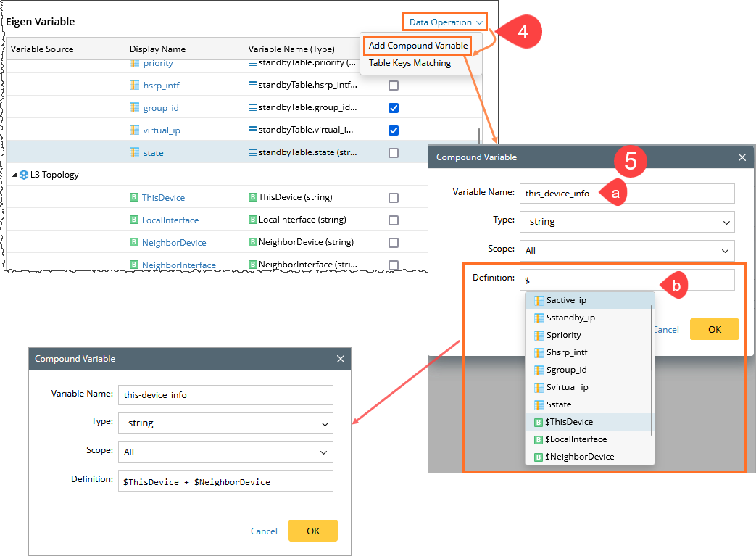Click the Display Name column header
Viewport: 756px width, 556px height.
point(158,49)
